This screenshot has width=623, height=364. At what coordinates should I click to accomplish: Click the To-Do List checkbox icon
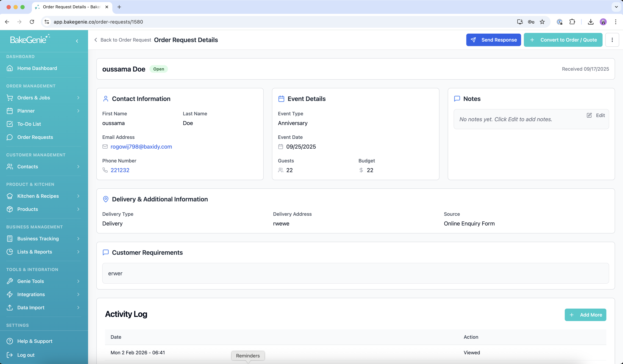click(x=10, y=124)
